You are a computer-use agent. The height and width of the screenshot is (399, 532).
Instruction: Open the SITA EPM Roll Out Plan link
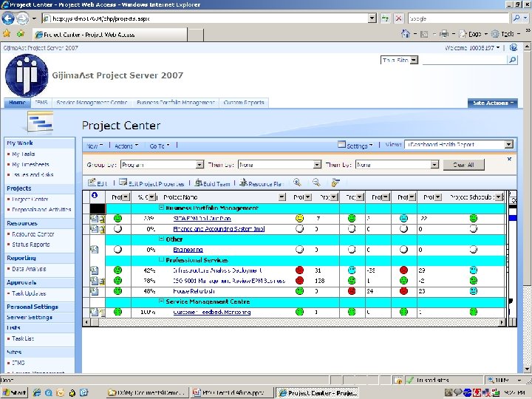202,219
